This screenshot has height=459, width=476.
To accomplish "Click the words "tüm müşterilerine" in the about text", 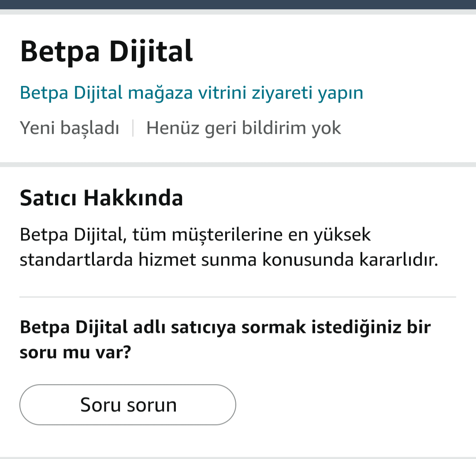I will [x=207, y=235].
